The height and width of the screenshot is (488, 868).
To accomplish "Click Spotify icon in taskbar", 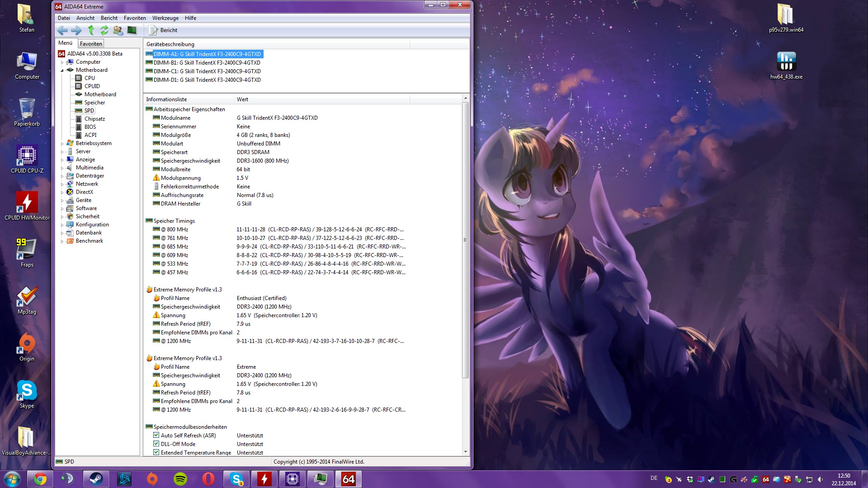I will (180, 479).
